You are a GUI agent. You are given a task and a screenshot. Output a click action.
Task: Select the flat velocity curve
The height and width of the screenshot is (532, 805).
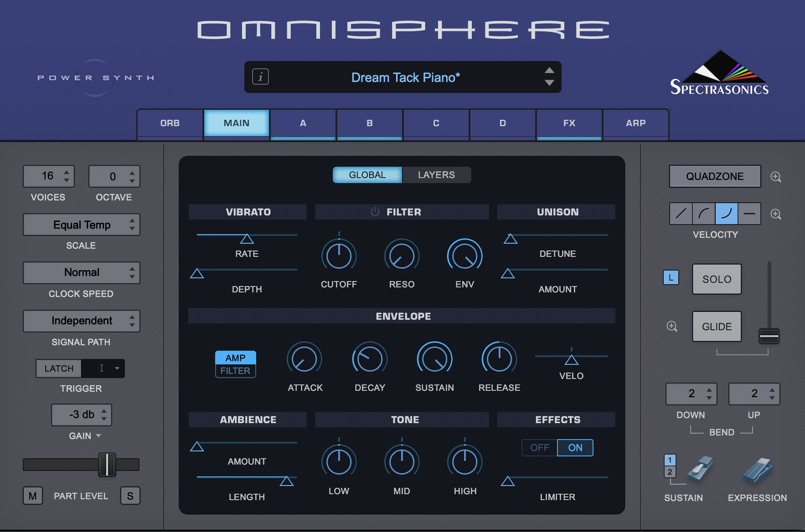point(749,214)
